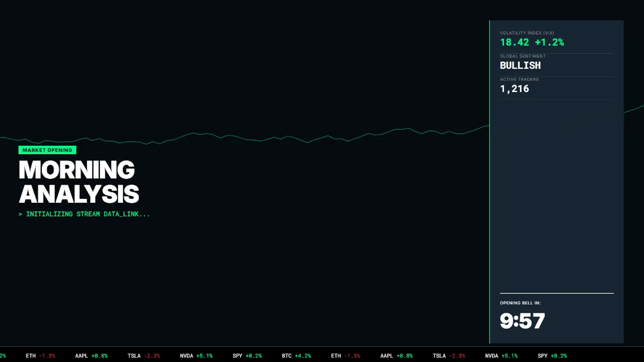644x362 pixels.
Task: Click the green +1.2% VIX change indicator
Action: pos(549,42)
